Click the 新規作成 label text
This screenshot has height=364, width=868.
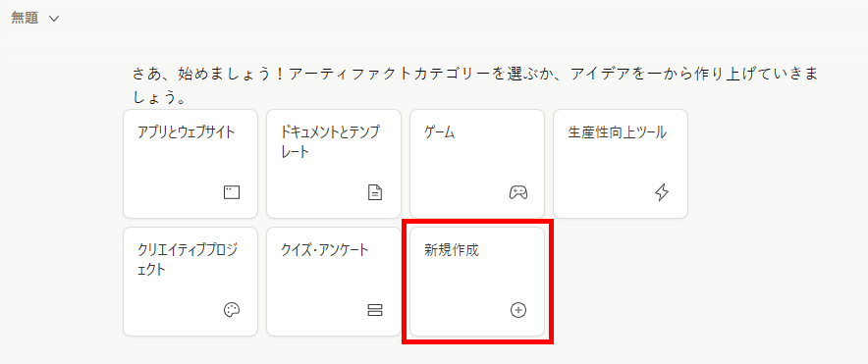[x=451, y=250]
